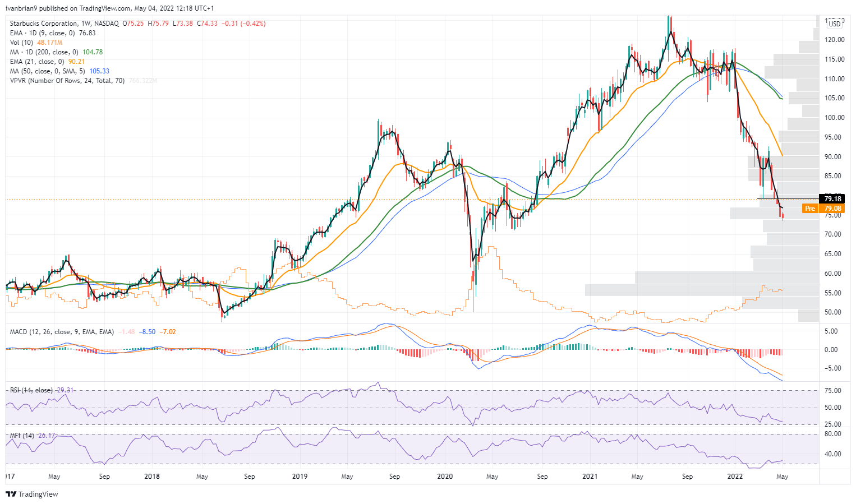Select the RSI (14, close) pane label
Image resolution: width=856 pixels, height=504 pixels.
pos(31,390)
